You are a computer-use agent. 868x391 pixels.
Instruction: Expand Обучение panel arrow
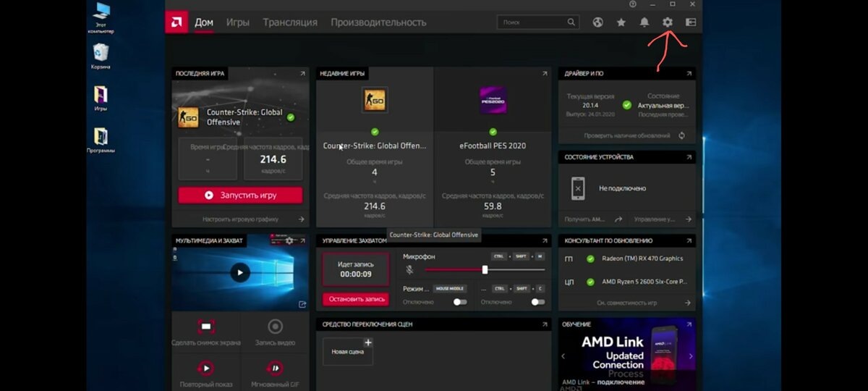[x=689, y=324]
